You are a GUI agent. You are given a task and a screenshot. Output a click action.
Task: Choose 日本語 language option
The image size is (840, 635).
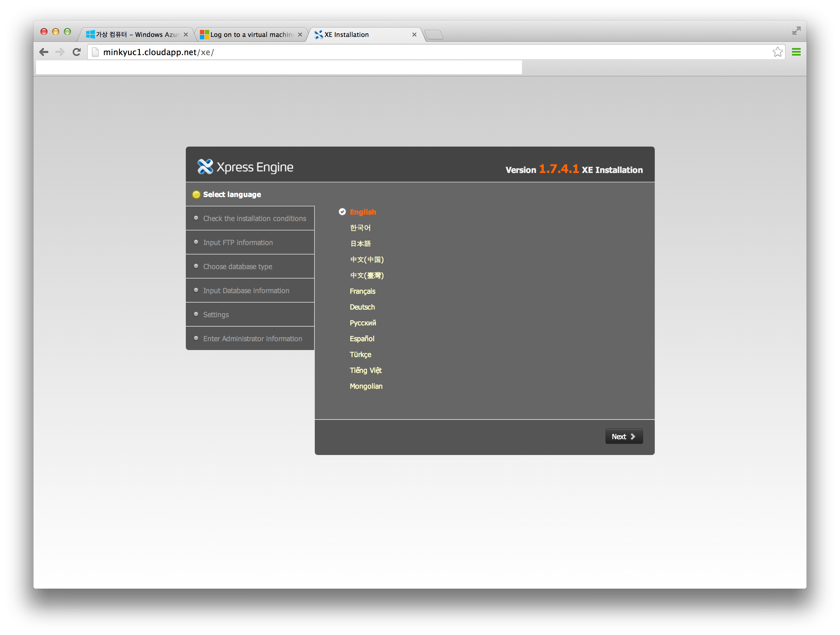point(360,243)
